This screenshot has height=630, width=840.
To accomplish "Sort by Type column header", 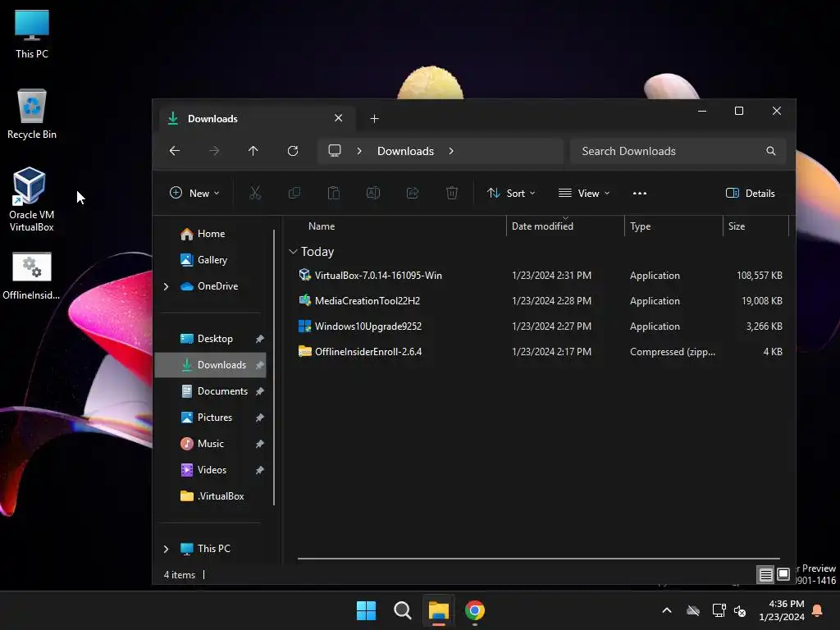I will pos(673,226).
